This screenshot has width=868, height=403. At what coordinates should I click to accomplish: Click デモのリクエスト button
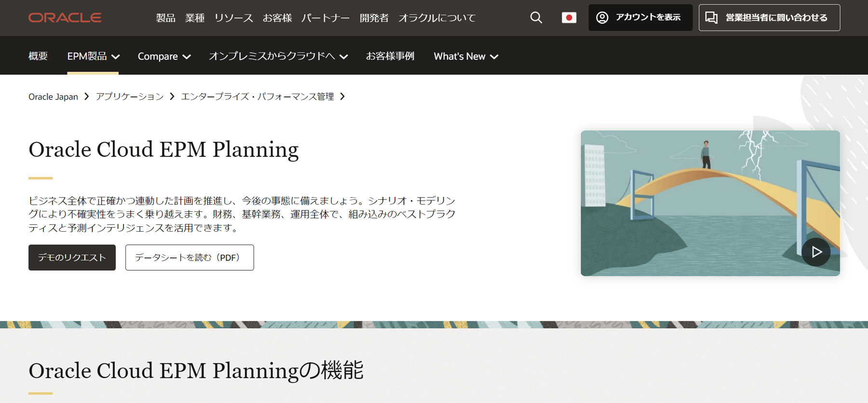tap(72, 257)
